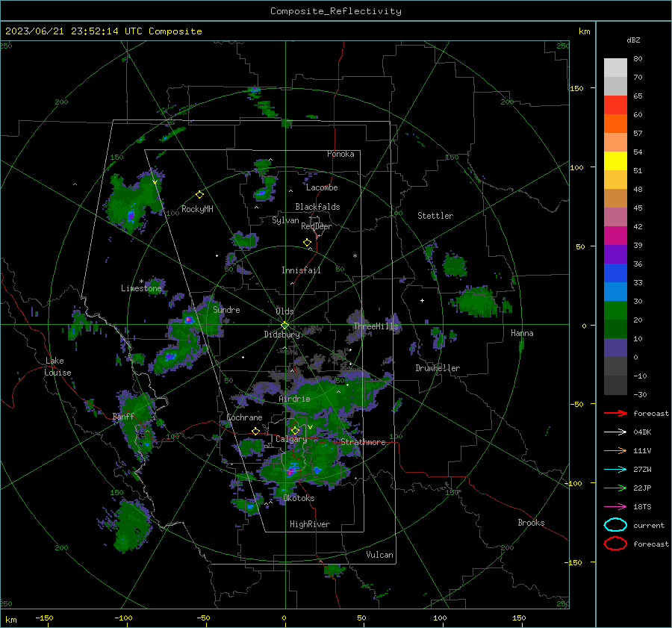Click the bright yellow 54 dBZ swatch
Screen dimensions: 672x628
615,161
